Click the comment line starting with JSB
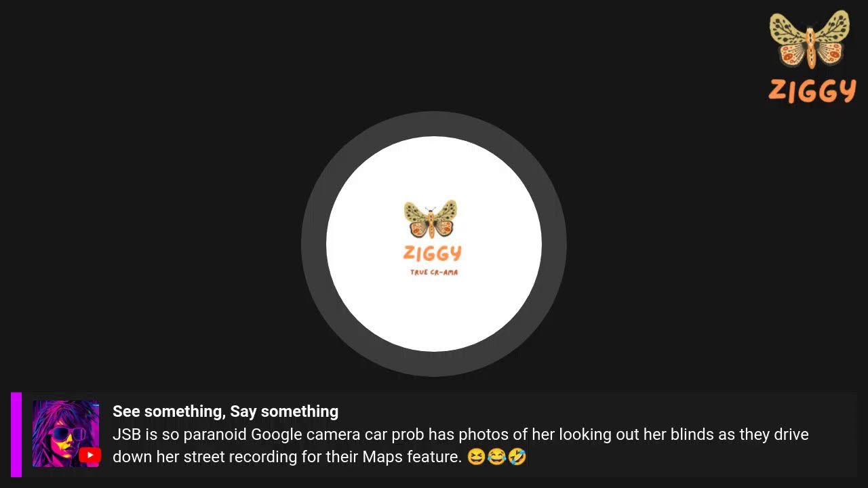The width and height of the screenshot is (868, 488). click(x=460, y=434)
